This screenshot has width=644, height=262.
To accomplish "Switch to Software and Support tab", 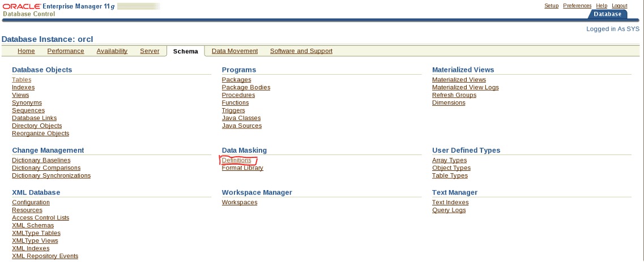I will pos(301,51).
